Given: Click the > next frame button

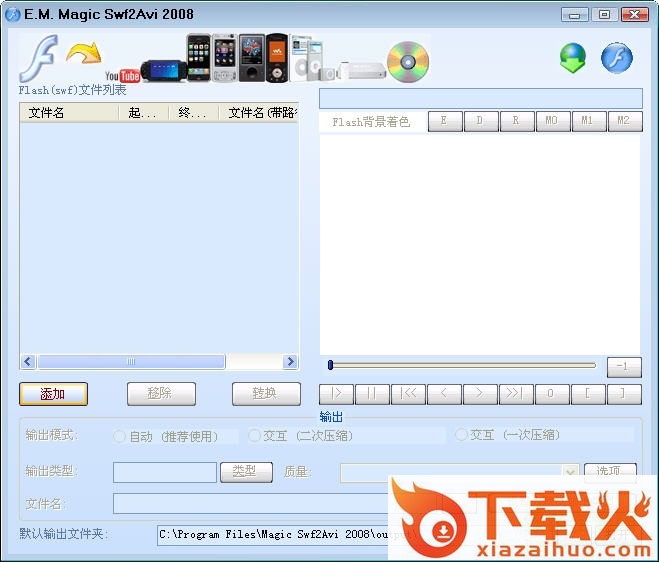Looking at the screenshot, I should click(480, 394).
